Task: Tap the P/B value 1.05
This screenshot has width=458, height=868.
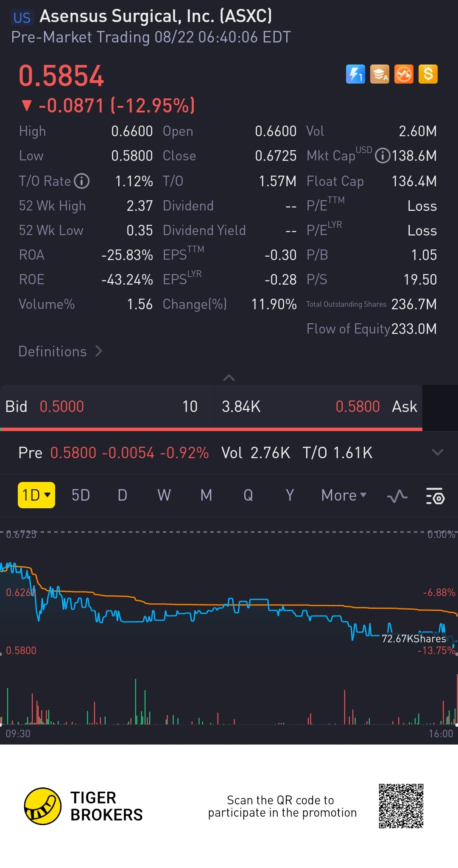Action: (x=424, y=255)
